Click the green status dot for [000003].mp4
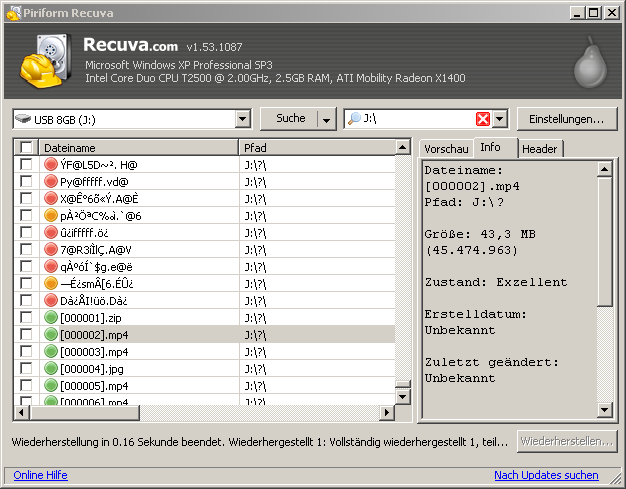The image size is (626, 489). (x=51, y=351)
